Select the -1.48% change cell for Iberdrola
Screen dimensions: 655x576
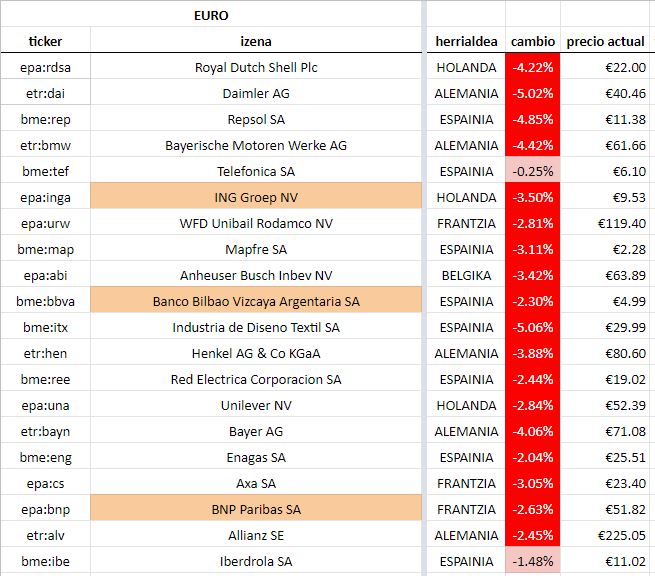pos(533,561)
